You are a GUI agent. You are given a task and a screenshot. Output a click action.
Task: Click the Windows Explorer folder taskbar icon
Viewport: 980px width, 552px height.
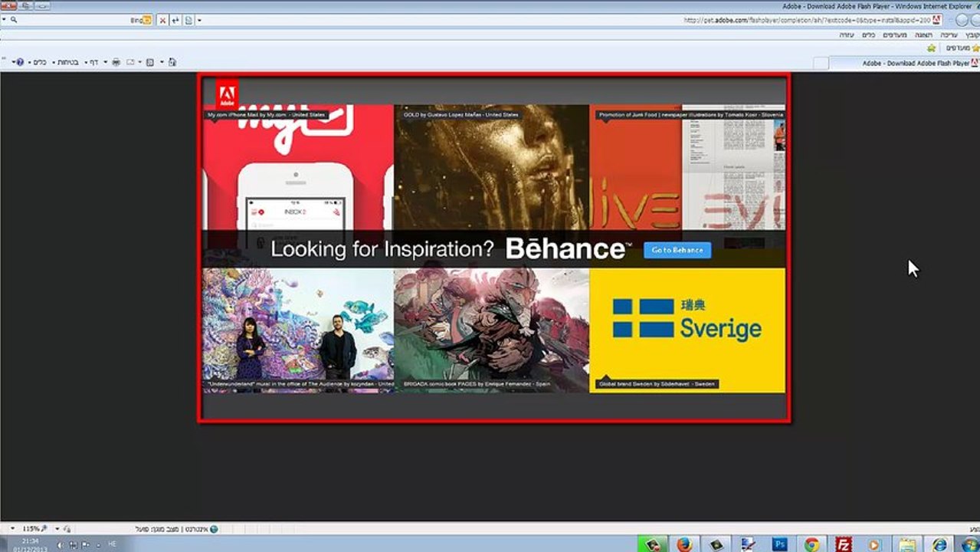point(907,544)
